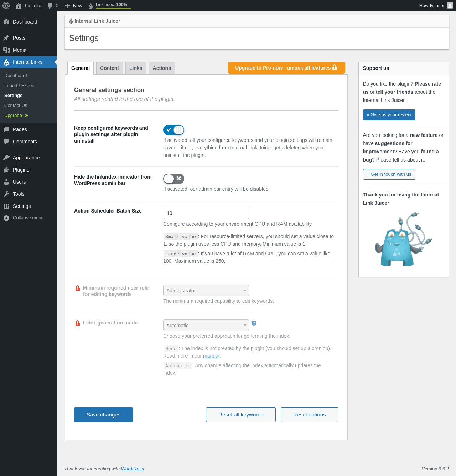The height and width of the screenshot is (476, 456).
Task: Click the plus icon beside New
Action: pyautogui.click(x=67, y=6)
